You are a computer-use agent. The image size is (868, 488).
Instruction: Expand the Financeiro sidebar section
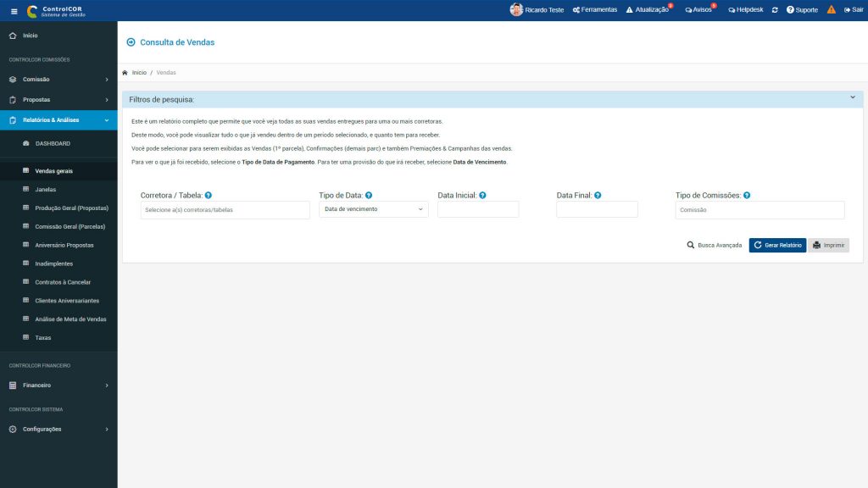point(58,385)
